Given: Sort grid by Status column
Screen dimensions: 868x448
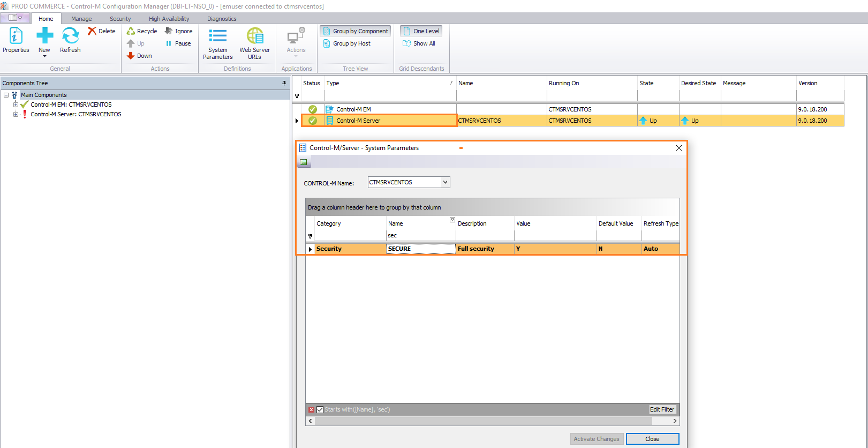Looking at the screenshot, I should coord(312,83).
